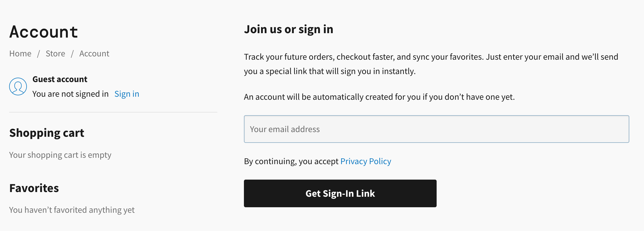
Task: Click inside the Your email address placeholder
Action: tap(284, 129)
